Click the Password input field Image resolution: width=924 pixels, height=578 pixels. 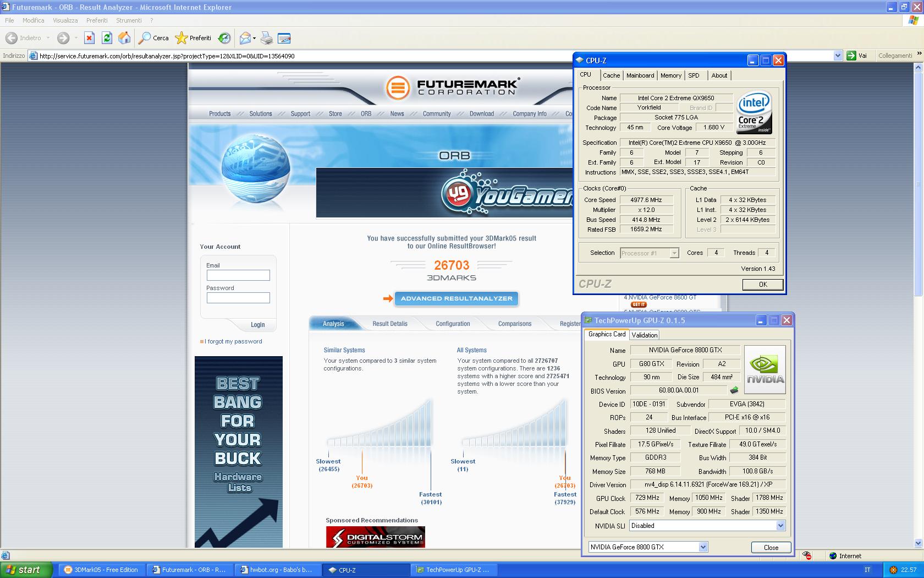(238, 298)
